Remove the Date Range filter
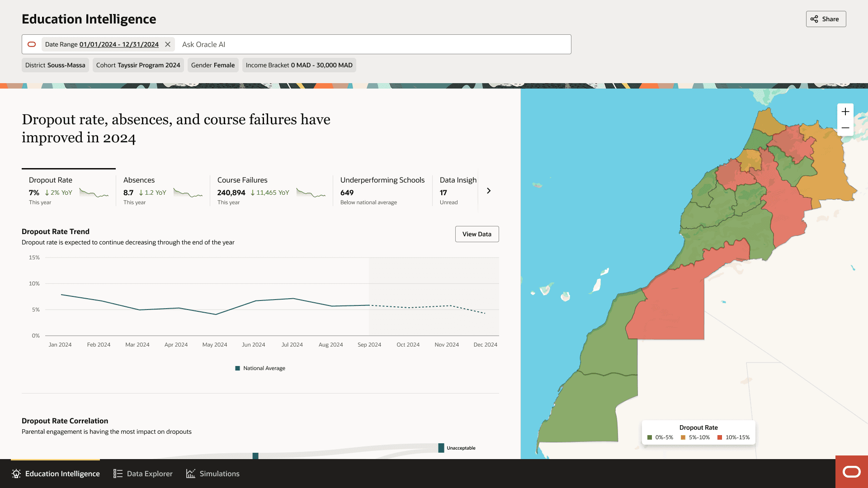The image size is (868, 488). pyautogui.click(x=168, y=44)
